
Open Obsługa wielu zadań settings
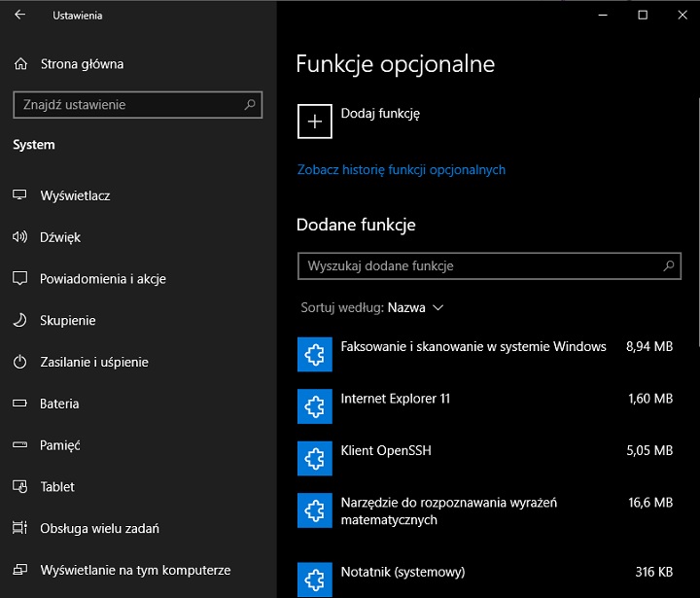pyautogui.click(x=99, y=529)
